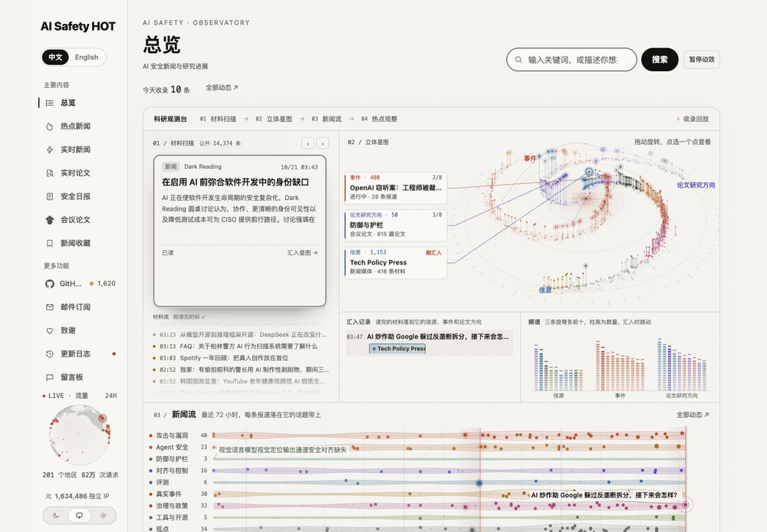Click the bookmark icon beside 新闻收藏
Image resolution: width=767 pixels, height=532 pixels.
tap(49, 244)
